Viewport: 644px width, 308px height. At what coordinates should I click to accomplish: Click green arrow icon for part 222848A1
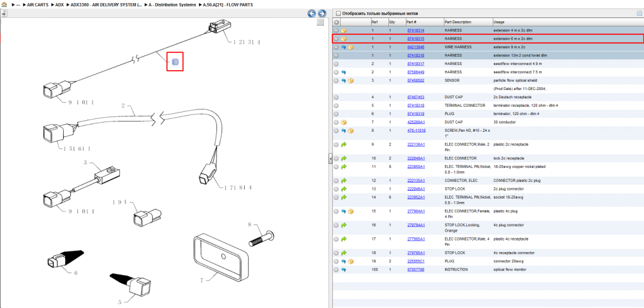coord(344,158)
